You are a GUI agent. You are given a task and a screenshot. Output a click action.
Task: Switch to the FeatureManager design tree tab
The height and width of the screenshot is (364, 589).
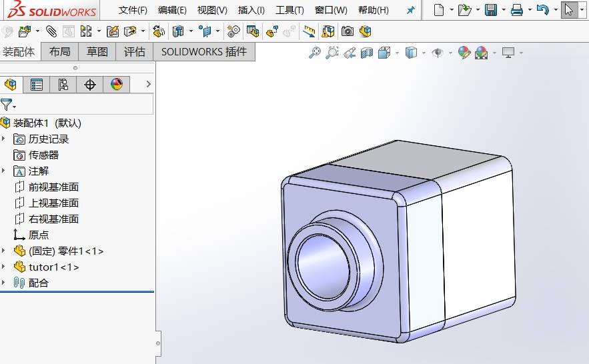tap(11, 85)
